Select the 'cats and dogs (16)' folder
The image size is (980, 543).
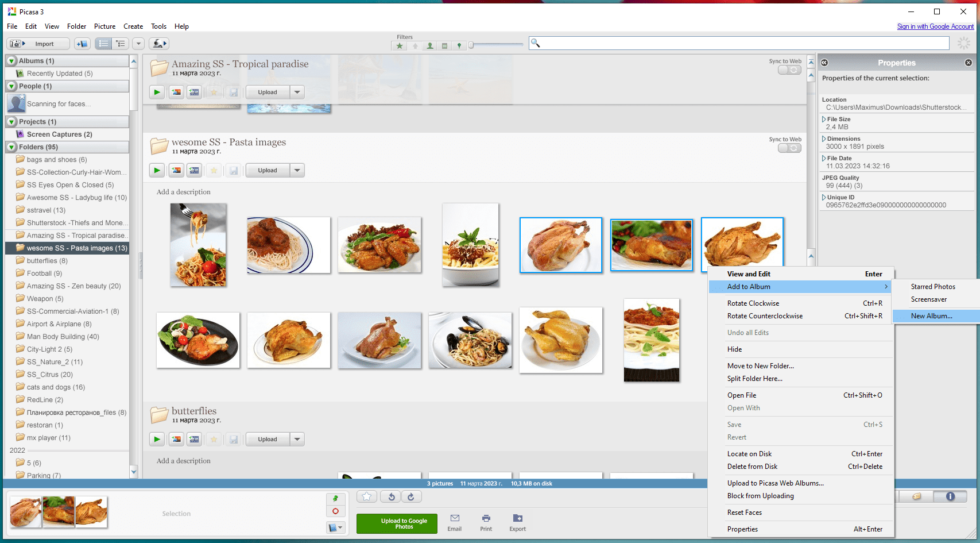coord(56,387)
